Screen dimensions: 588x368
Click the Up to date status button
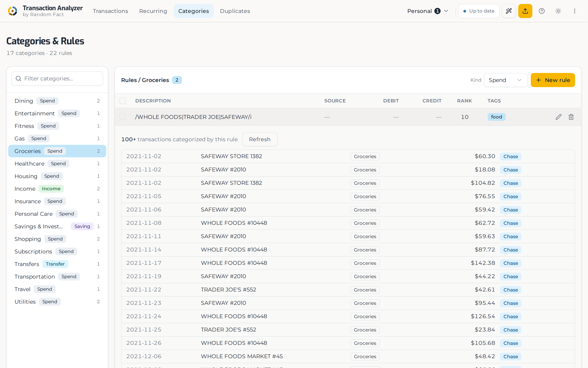479,11
